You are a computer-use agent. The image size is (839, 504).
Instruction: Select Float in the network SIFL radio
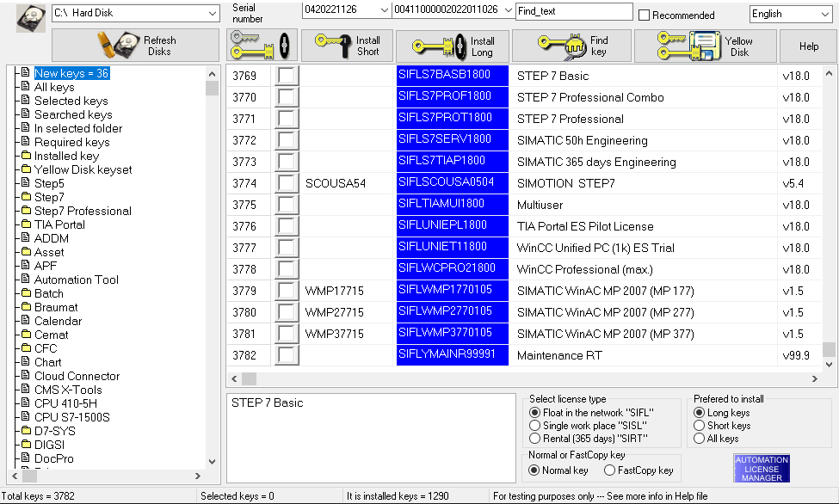point(534,413)
